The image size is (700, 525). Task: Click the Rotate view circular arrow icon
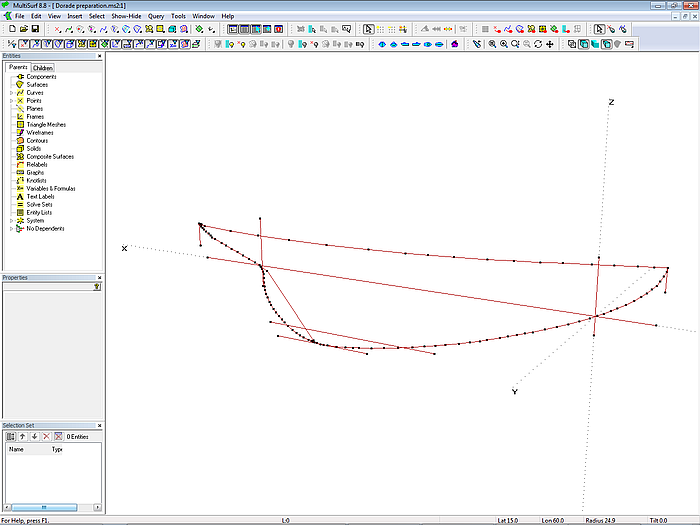539,44
